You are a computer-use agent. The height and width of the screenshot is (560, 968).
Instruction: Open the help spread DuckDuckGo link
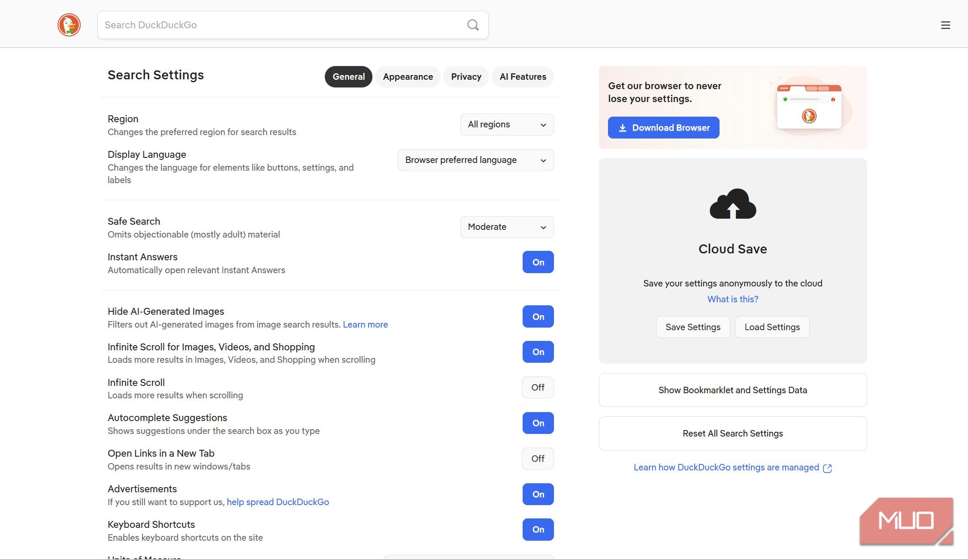(x=278, y=502)
